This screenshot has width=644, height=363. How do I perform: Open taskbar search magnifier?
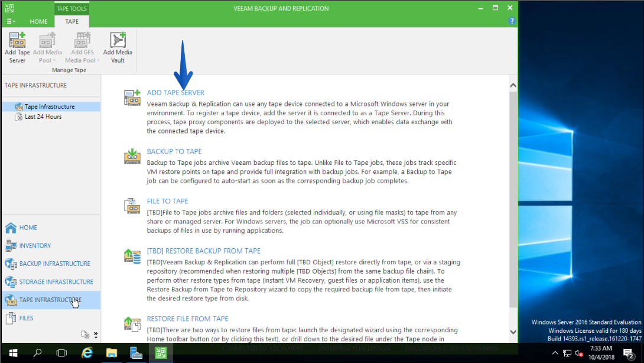(37, 353)
